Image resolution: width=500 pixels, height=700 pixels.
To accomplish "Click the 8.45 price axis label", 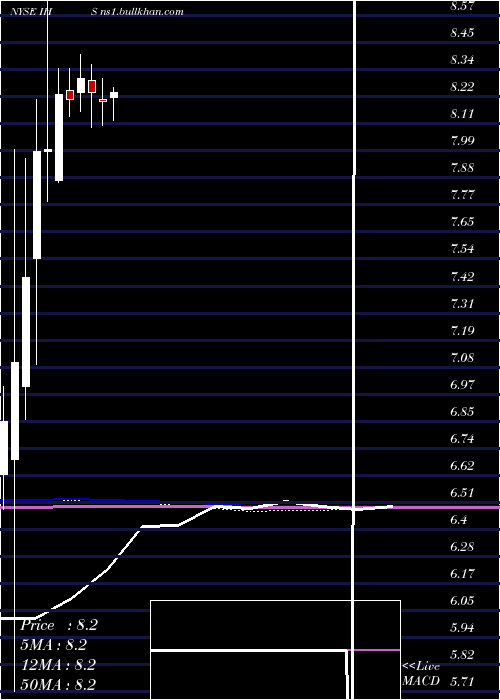I will 464,33.
